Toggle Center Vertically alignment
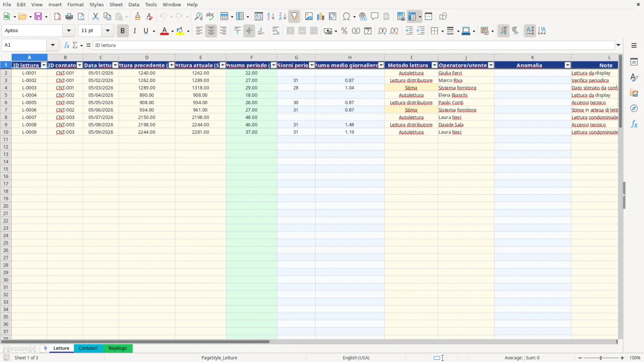This screenshot has width=644, height=362. (249, 31)
